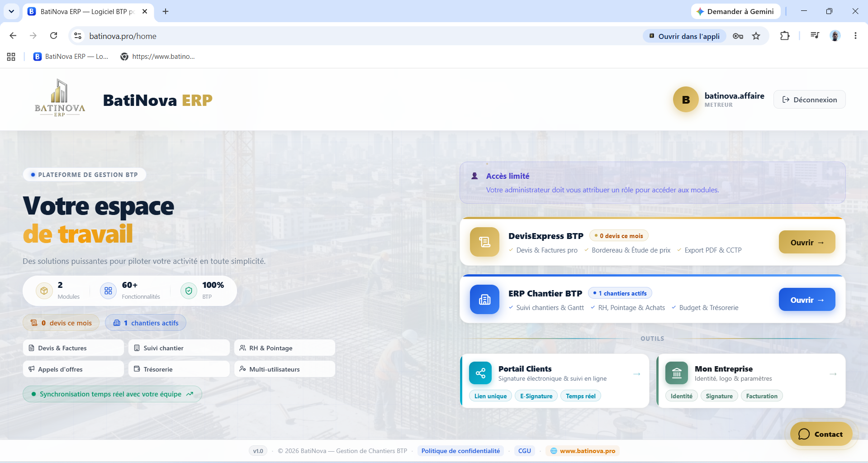
Task: Open www.batinova.pro footer link
Action: click(583, 451)
